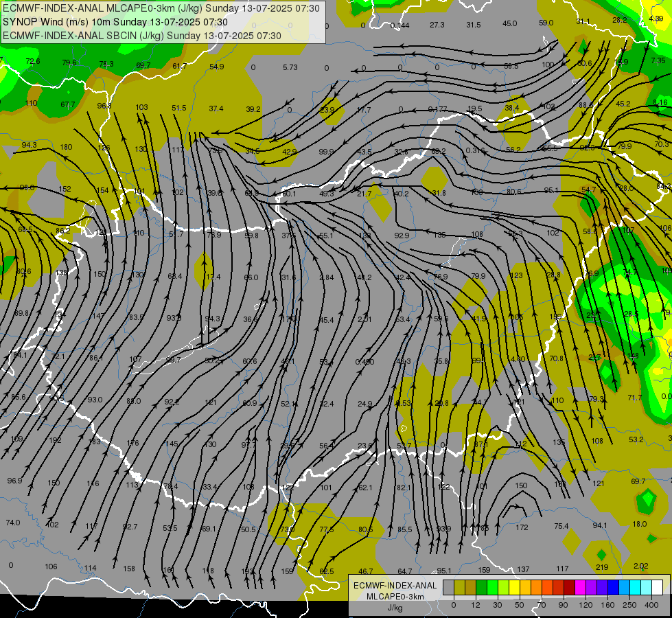Click the map value 45.0

(509, 23)
